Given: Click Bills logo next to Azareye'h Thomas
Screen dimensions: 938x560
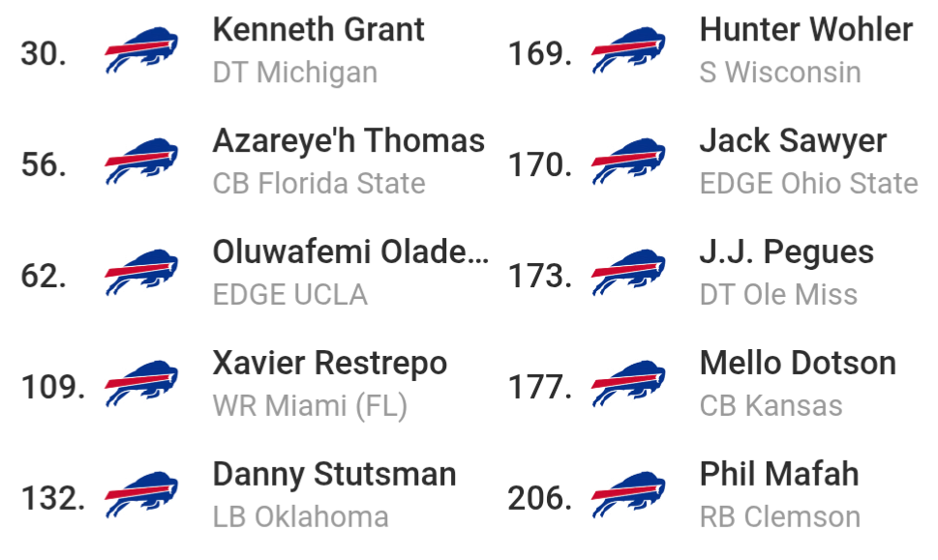Looking at the screenshot, I should [141, 162].
